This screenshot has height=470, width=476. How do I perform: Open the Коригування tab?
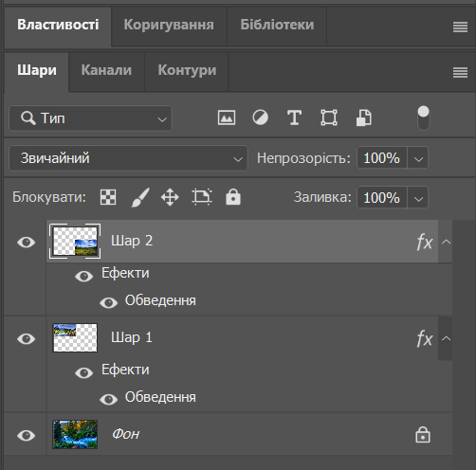pos(169,25)
